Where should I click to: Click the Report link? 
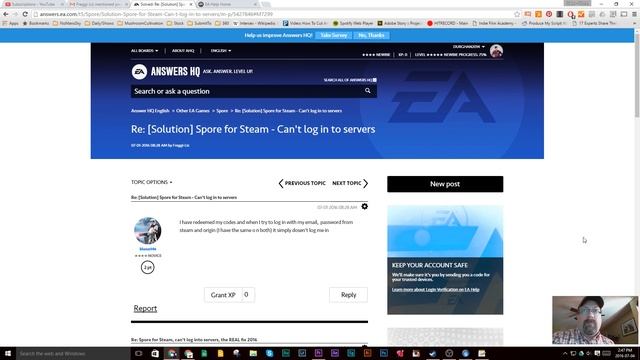[x=145, y=309]
